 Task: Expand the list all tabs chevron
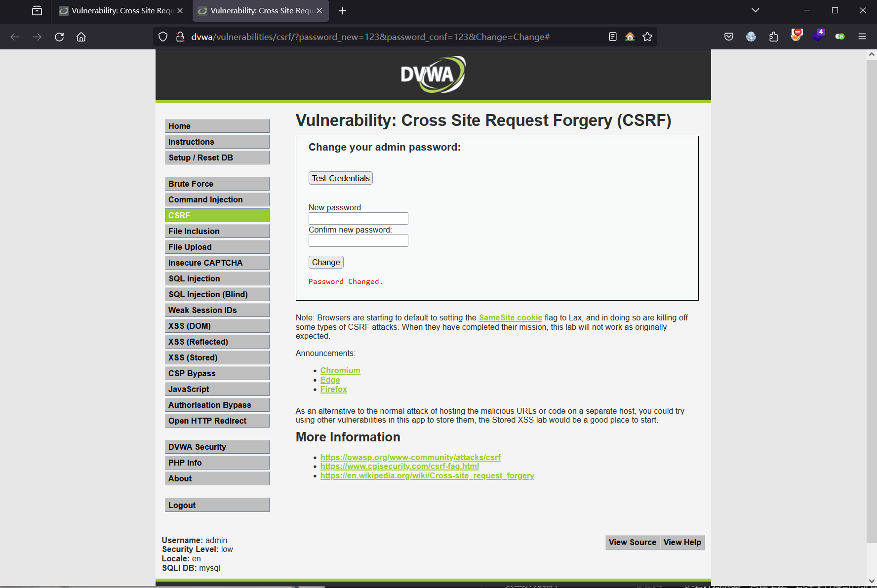tap(756, 10)
